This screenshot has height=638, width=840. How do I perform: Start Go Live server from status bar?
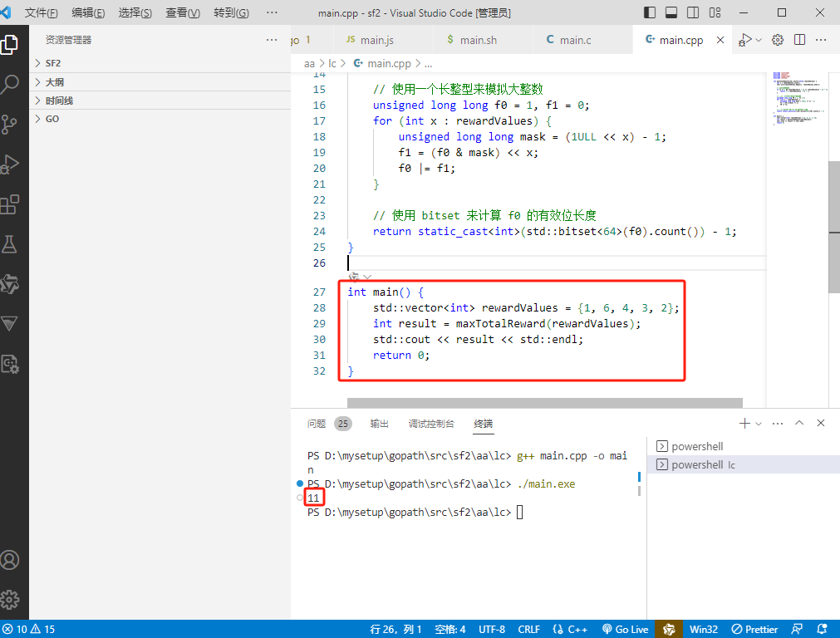tap(625, 629)
